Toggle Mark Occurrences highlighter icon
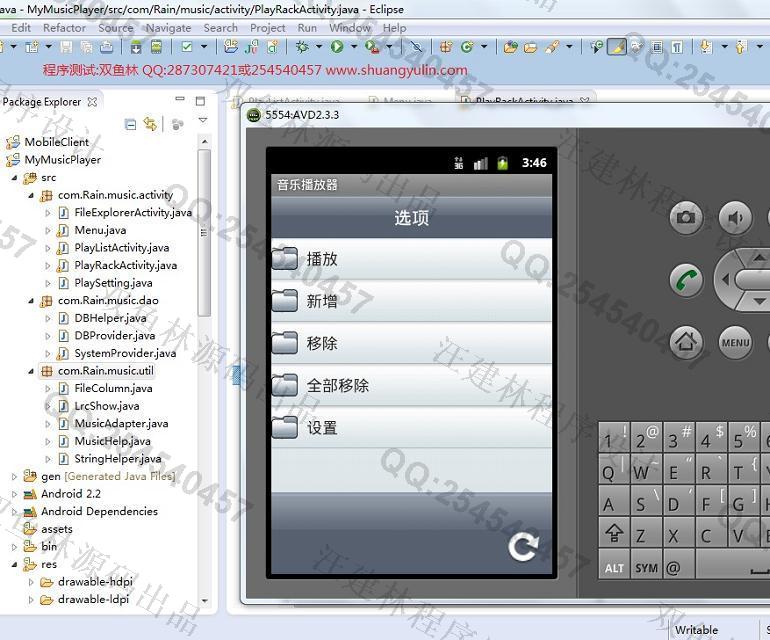 [617, 47]
